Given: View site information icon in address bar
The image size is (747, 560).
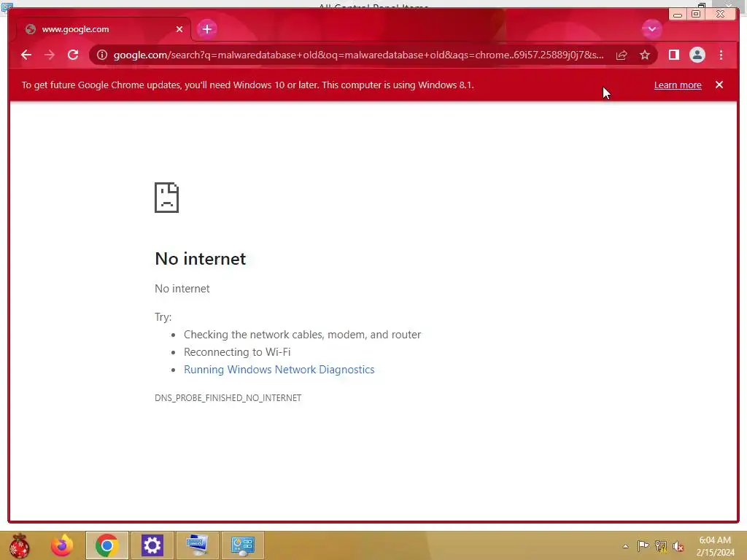Looking at the screenshot, I should 102,55.
